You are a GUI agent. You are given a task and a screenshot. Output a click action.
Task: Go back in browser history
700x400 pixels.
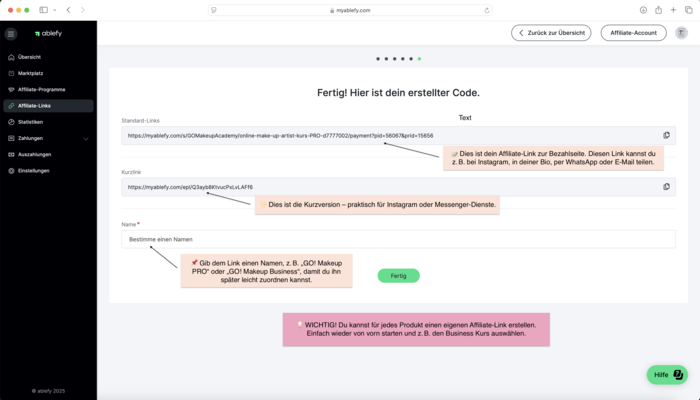coord(68,9)
